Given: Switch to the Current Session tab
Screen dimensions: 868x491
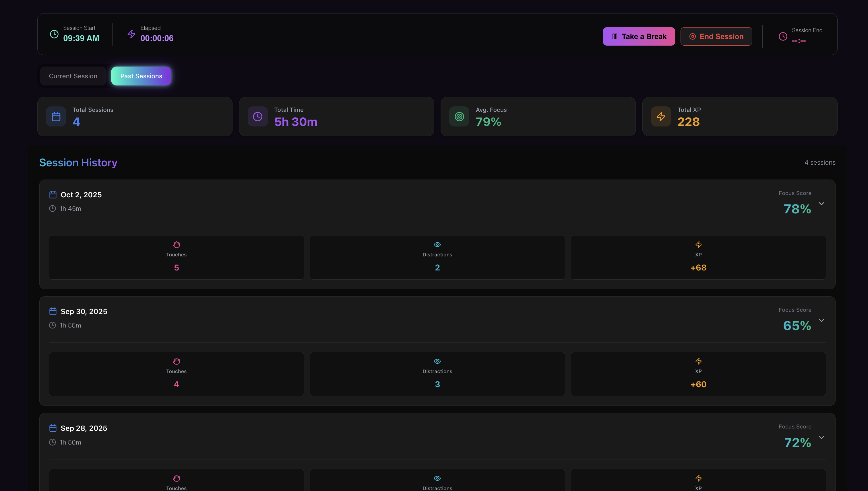Looking at the screenshot, I should (x=73, y=76).
